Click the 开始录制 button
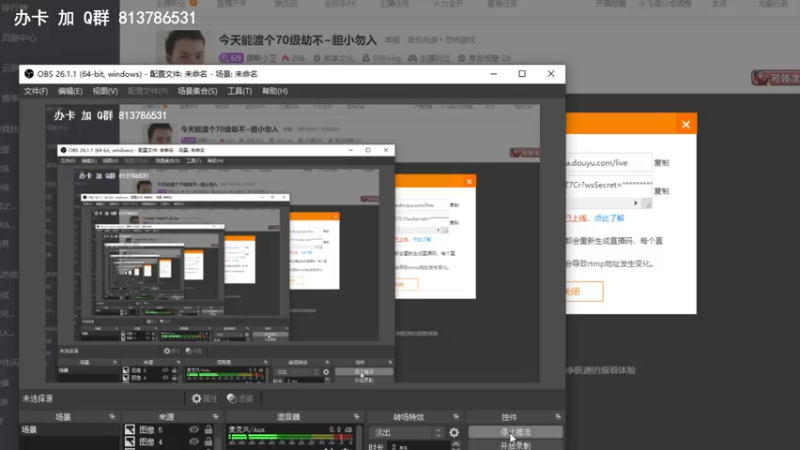The width and height of the screenshot is (800, 450). 515,445
